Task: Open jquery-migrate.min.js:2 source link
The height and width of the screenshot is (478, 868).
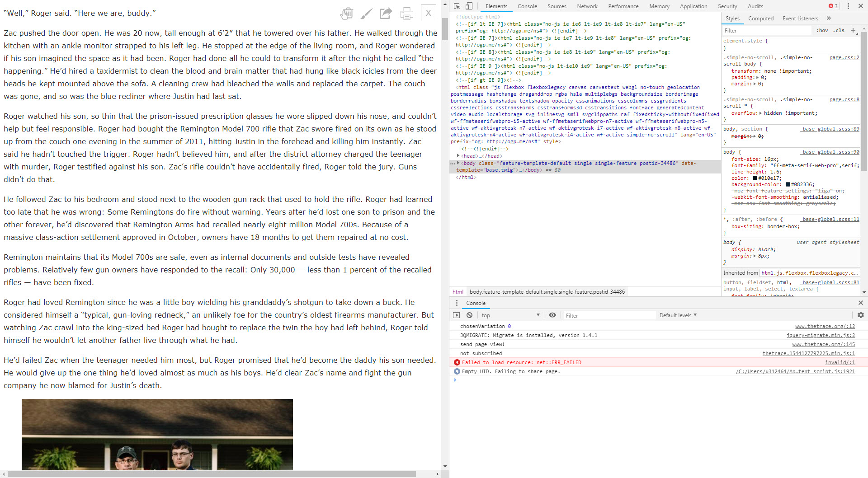Action: tap(820, 336)
